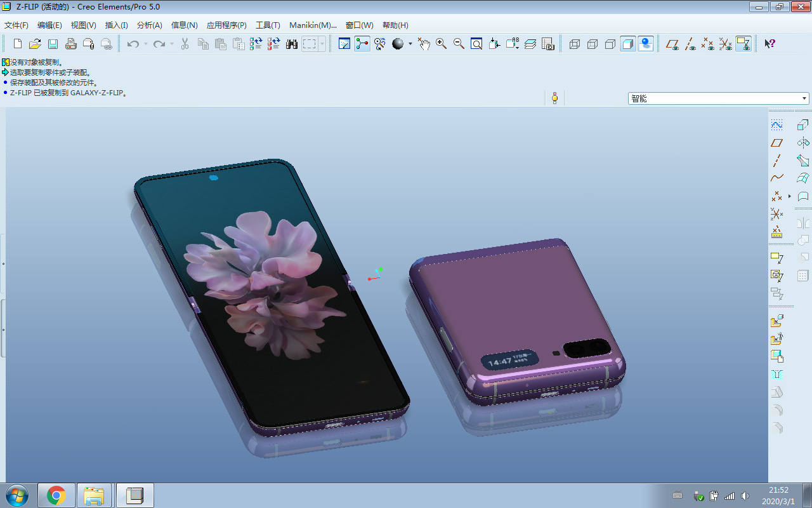812x508 pixels.
Task: Save the model with floppy icon
Action: tap(53, 44)
